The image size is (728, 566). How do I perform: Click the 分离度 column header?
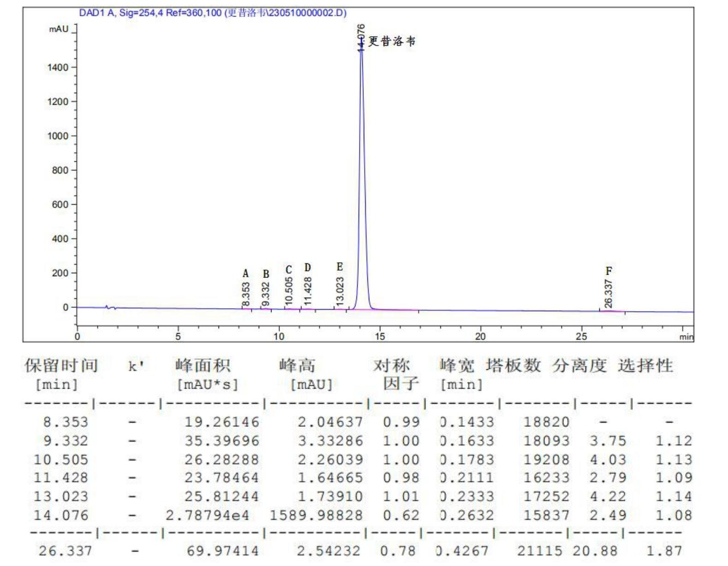pos(580,366)
